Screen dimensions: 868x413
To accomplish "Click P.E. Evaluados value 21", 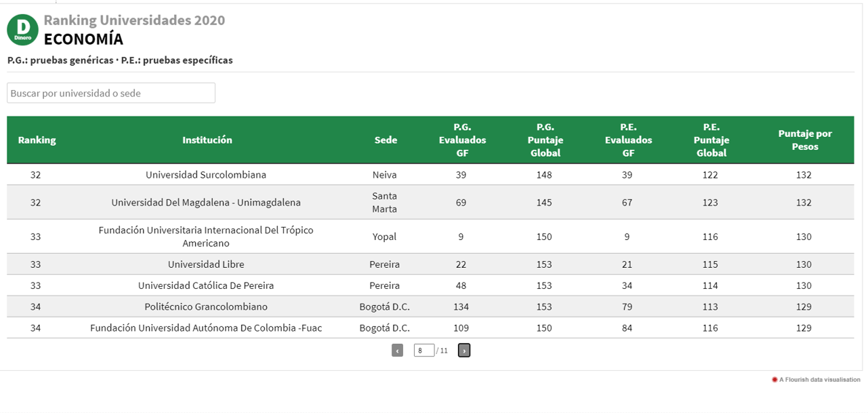I will point(627,264).
